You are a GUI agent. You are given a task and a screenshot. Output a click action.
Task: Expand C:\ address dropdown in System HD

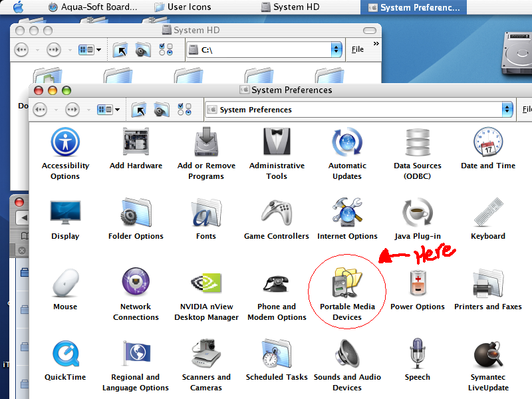point(336,49)
